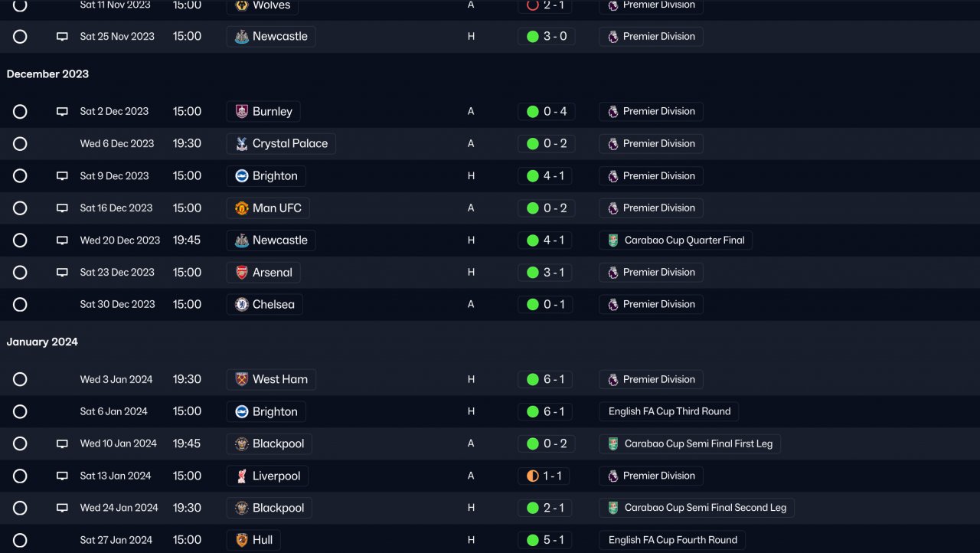This screenshot has width=980, height=553.
Task: Click TV broadcast icon for Brighton 9 Dec
Action: (62, 176)
